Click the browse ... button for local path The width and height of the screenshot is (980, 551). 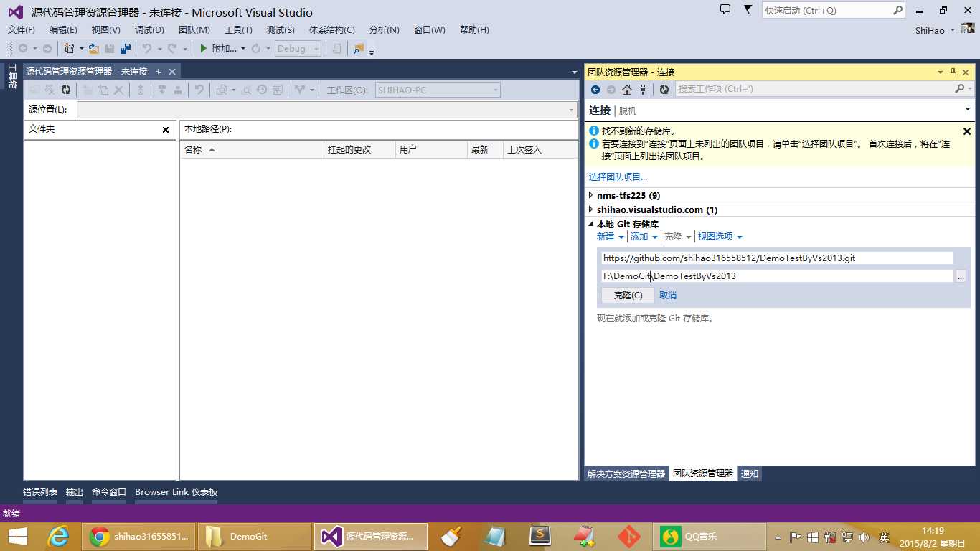tap(961, 276)
